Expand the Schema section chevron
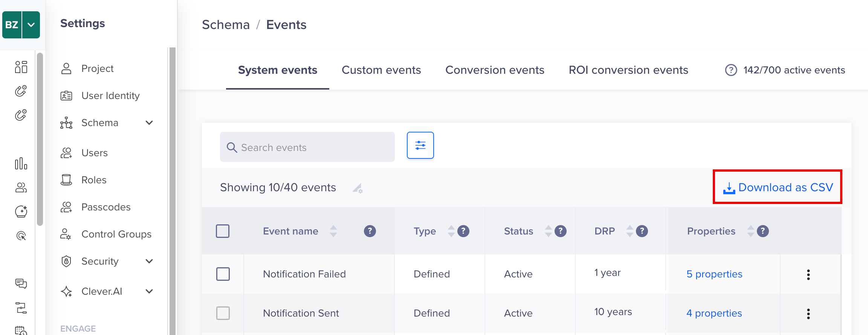 [x=149, y=123]
